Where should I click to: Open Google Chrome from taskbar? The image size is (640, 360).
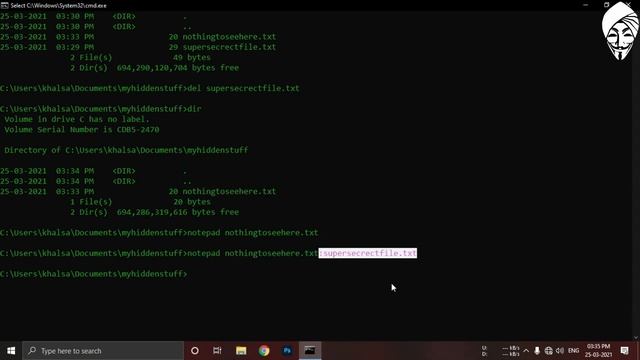click(264, 351)
